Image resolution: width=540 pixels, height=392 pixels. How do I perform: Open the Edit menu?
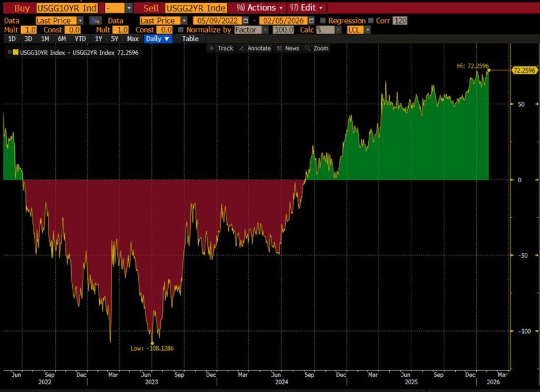[x=307, y=8]
